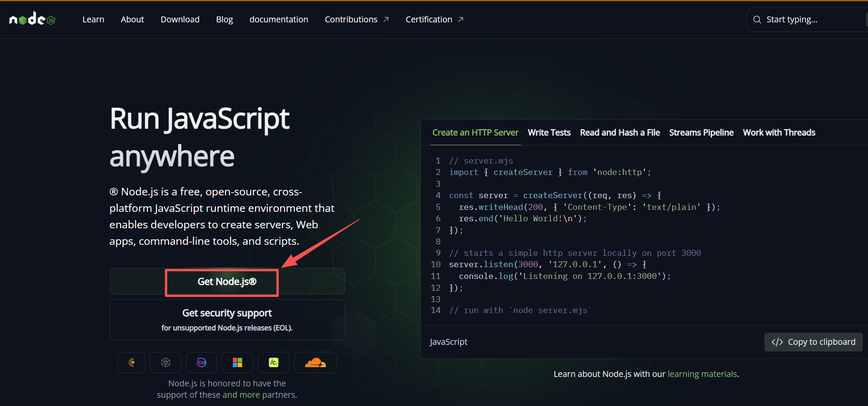Screen dimensions: 868x406
Task: Switch to the Streams Pipeline tab
Action: (x=701, y=133)
